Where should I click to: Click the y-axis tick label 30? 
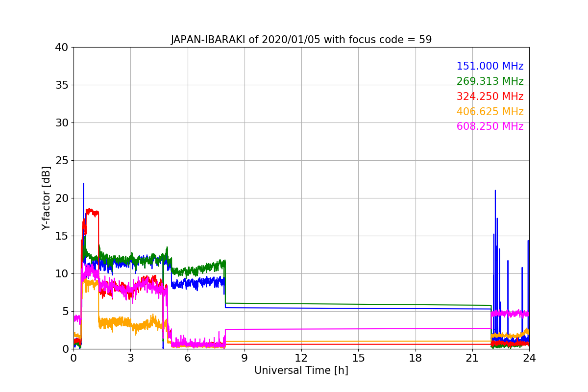61,123
